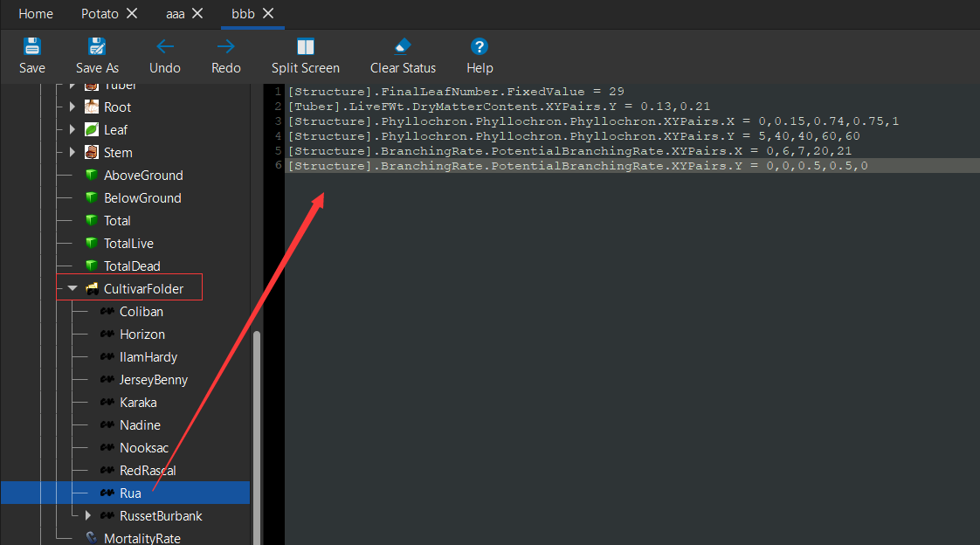Select the Tuber organ icon in the tree

93,84
